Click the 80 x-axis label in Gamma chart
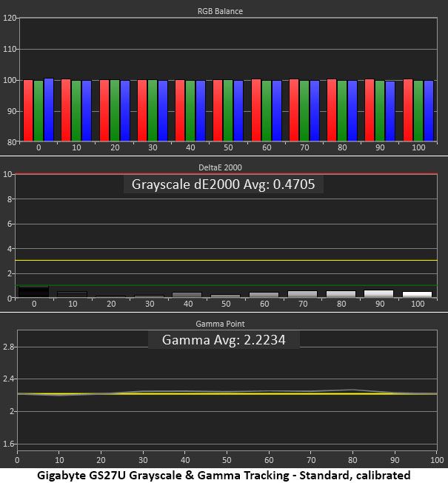Viewport: 448px width, 483px height. click(352, 461)
